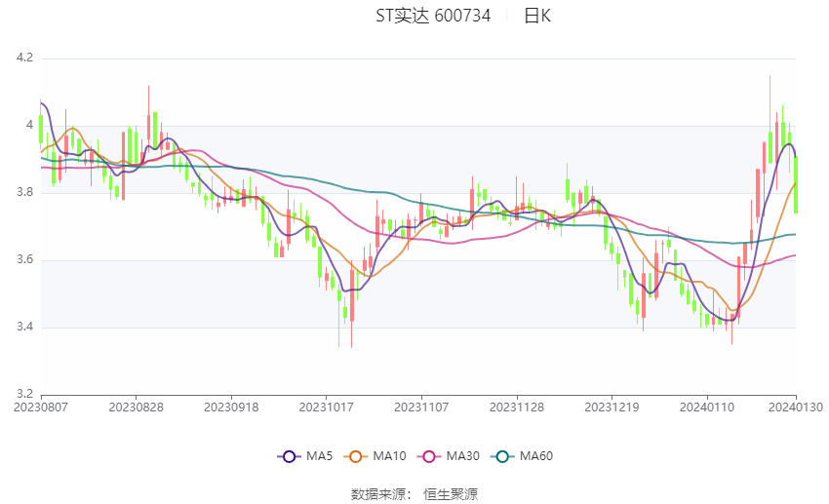Click the 日K period label
Viewport: 829px width, 504px height.
point(537,16)
